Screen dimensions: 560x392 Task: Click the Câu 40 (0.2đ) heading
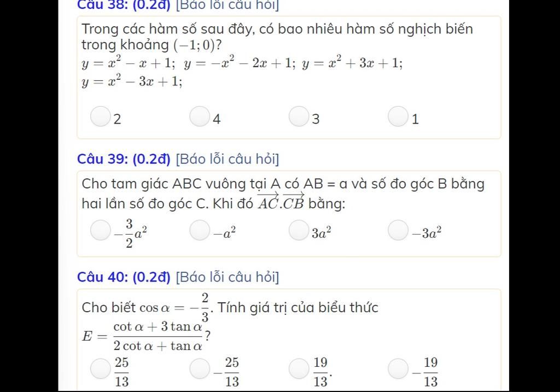click(x=124, y=277)
